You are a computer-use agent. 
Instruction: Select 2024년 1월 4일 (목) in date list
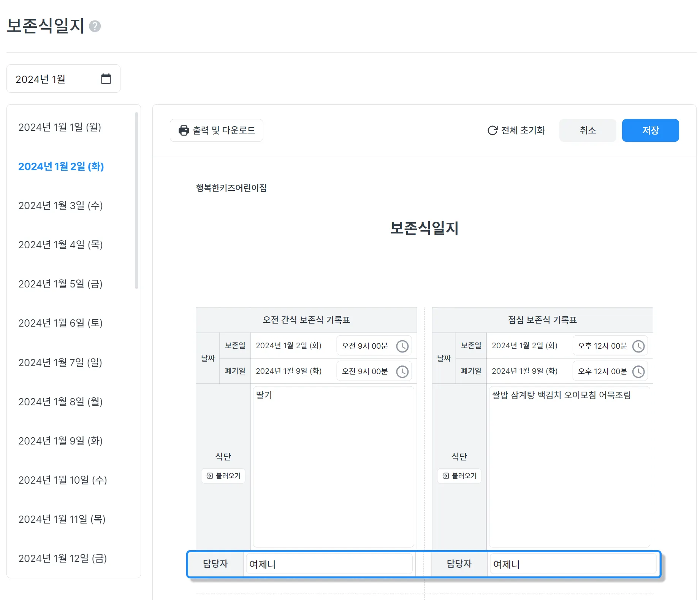tap(61, 244)
